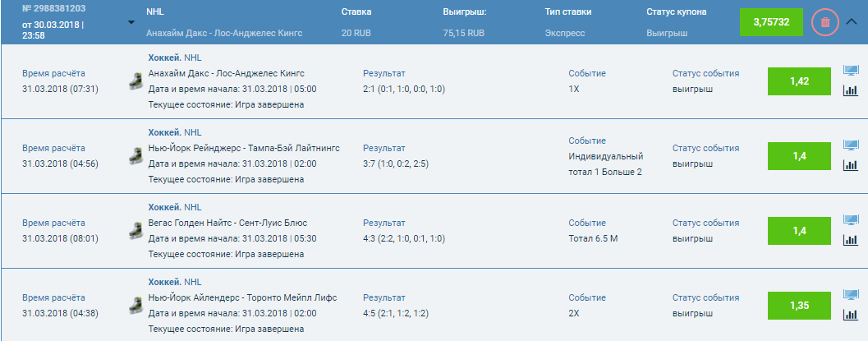The image size is (868, 341).
Task: Open monitor icon for New York Islanders match
Action: pos(851,295)
